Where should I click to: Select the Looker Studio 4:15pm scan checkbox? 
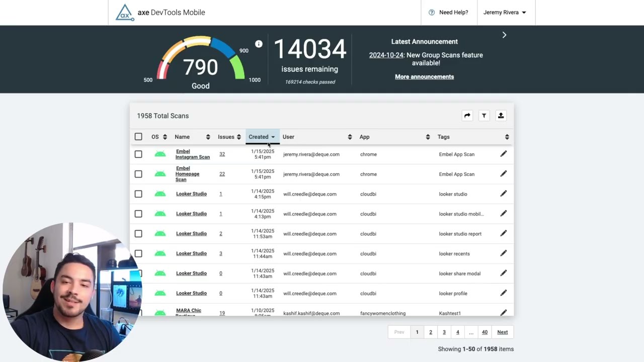(x=138, y=194)
